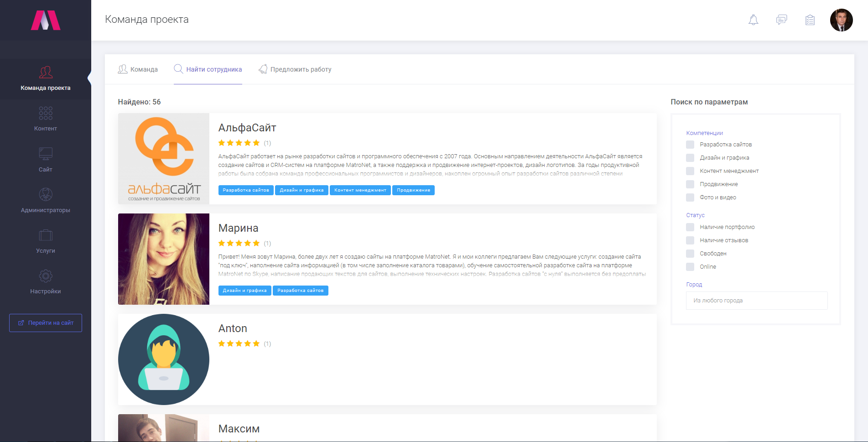Click Марина's photo thumbnail

pyautogui.click(x=164, y=259)
